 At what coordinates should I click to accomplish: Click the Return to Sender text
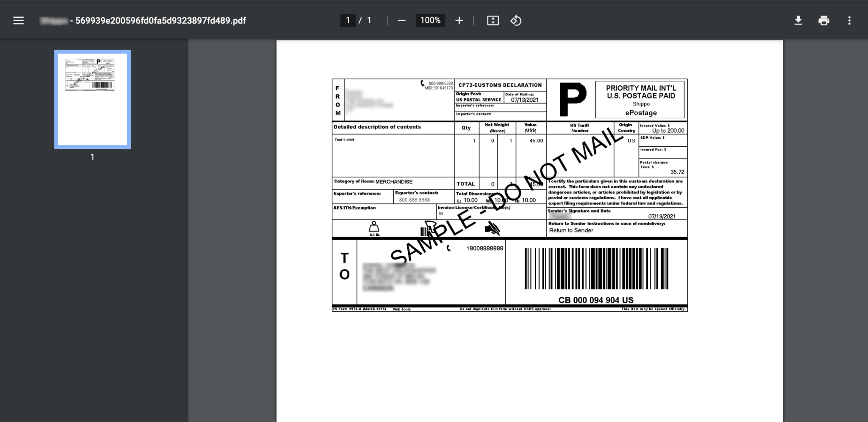571,230
